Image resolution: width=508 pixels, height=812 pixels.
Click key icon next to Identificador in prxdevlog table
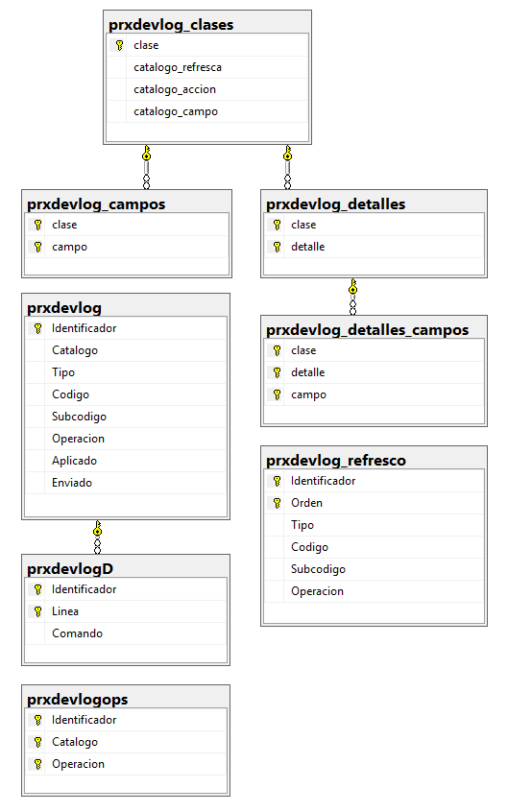(x=37, y=328)
